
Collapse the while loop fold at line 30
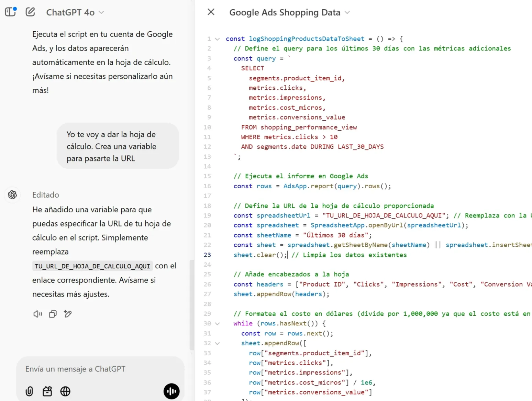point(217,324)
